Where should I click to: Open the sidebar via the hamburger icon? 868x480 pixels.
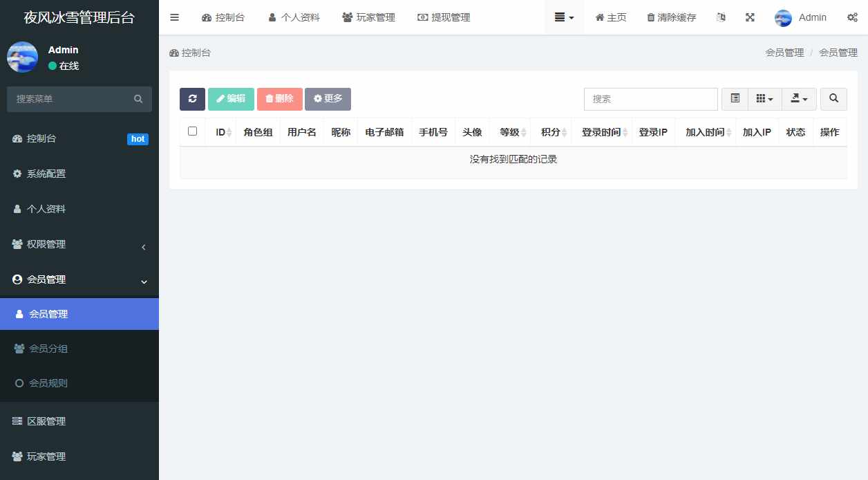pyautogui.click(x=174, y=17)
